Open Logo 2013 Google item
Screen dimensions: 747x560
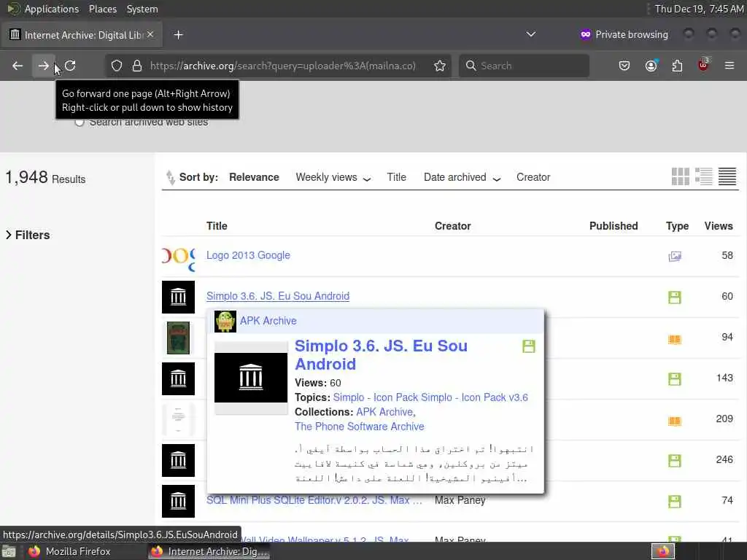click(248, 255)
